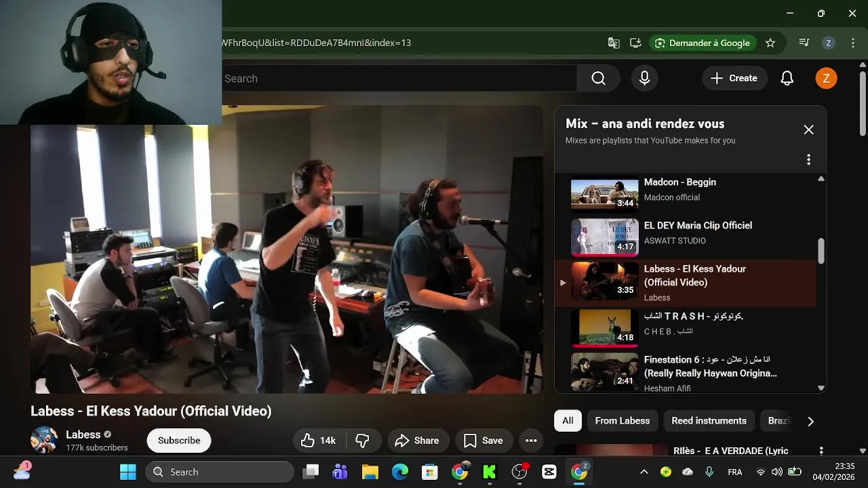
Task: Open the Chrome profile Z avatar
Action: (x=828, y=43)
